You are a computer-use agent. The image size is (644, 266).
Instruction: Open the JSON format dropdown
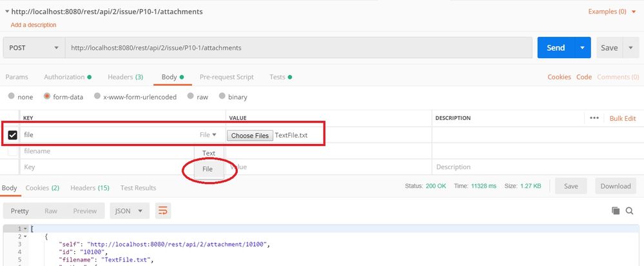[x=130, y=211]
